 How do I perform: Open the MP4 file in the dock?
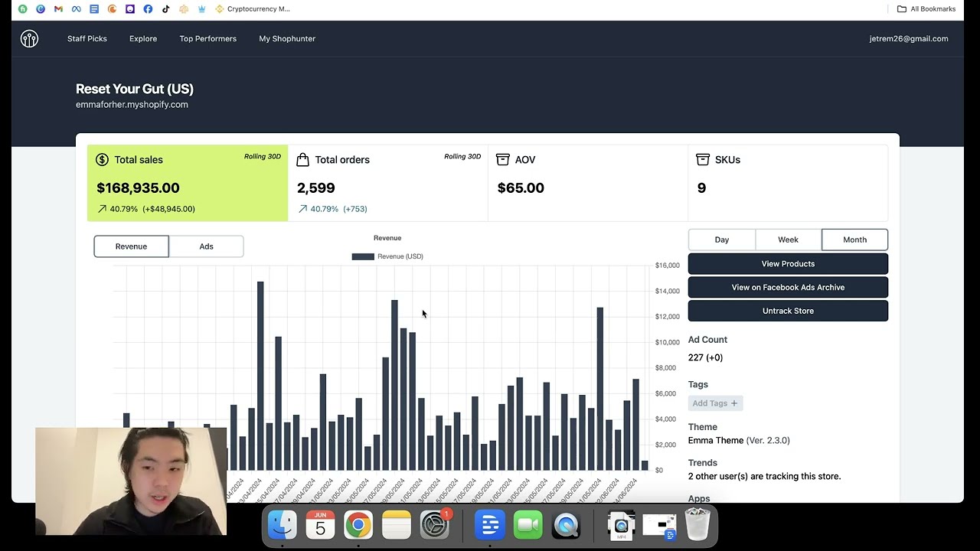(622, 525)
